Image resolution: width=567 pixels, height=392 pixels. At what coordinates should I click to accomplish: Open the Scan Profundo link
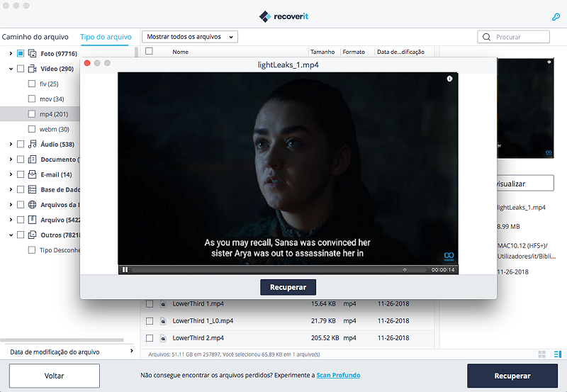pyautogui.click(x=338, y=375)
